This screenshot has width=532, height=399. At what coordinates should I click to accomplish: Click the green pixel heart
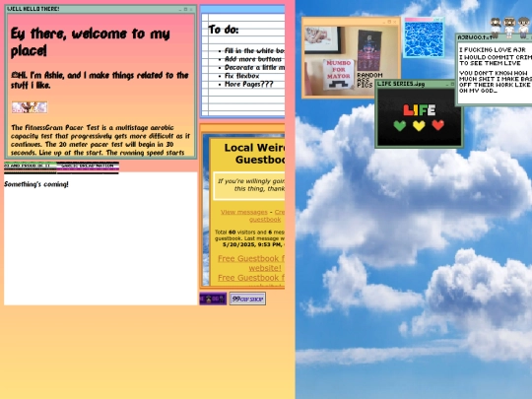point(400,125)
